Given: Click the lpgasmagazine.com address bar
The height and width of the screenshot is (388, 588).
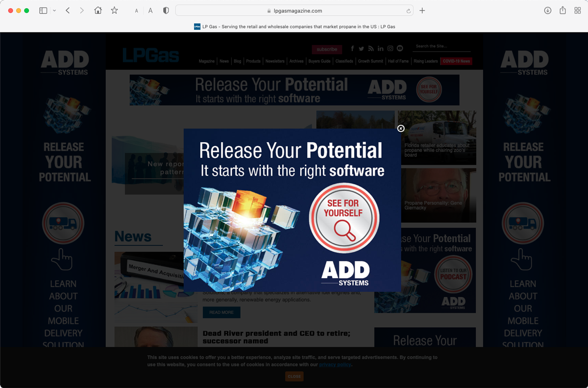Looking at the screenshot, I should [294, 11].
